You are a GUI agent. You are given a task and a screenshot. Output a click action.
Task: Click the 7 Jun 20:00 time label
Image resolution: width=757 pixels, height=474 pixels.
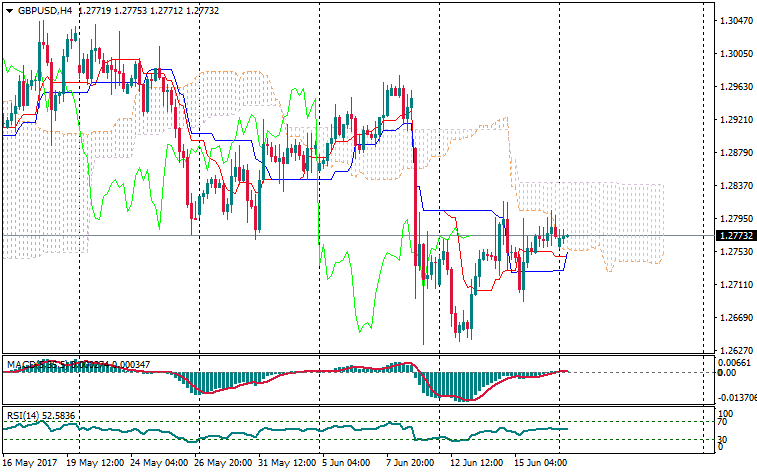point(408,464)
